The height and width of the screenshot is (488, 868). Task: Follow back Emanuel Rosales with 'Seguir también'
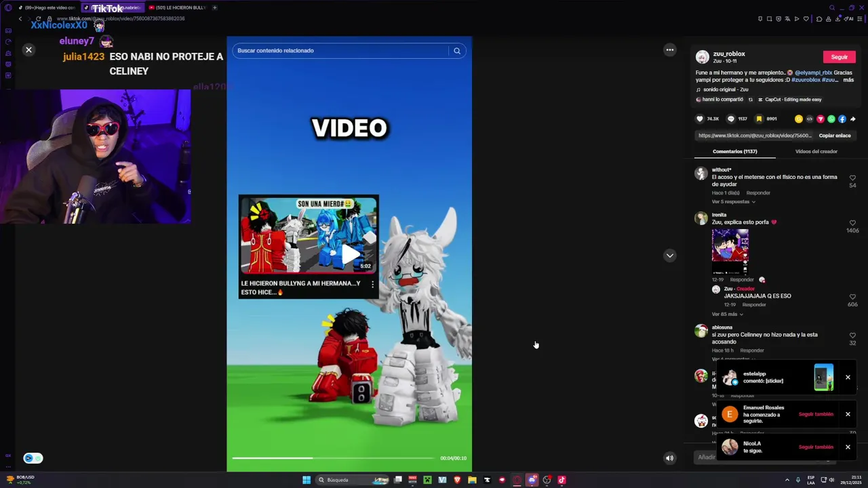pyautogui.click(x=816, y=414)
